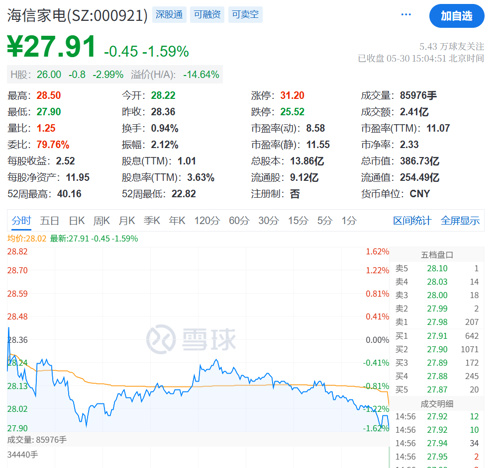Image resolution: width=500 pixels, height=468 pixels.
Task: Open the 月K chart tab
Action: 127,221
